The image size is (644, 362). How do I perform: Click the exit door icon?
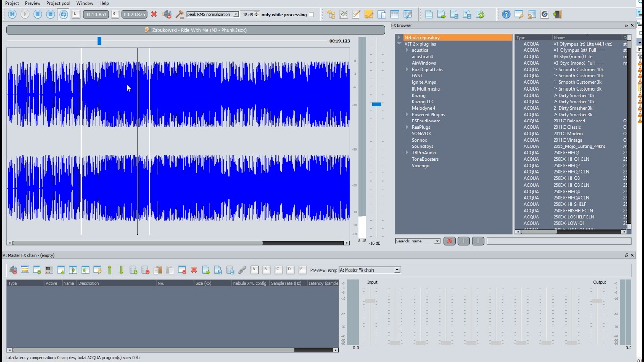557,14
